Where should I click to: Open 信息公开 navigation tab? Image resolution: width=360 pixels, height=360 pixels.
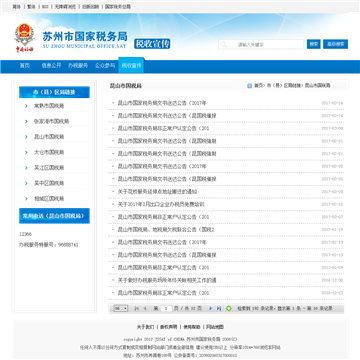(x=51, y=66)
